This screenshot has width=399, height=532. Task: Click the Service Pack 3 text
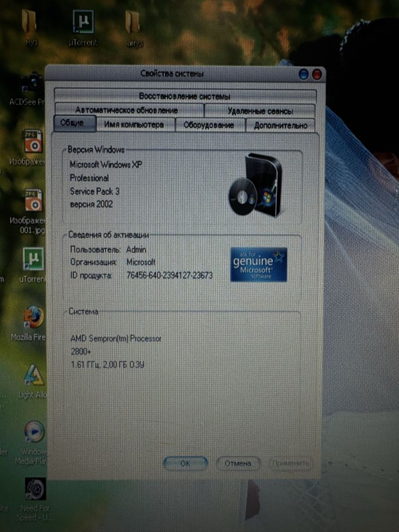tap(95, 192)
